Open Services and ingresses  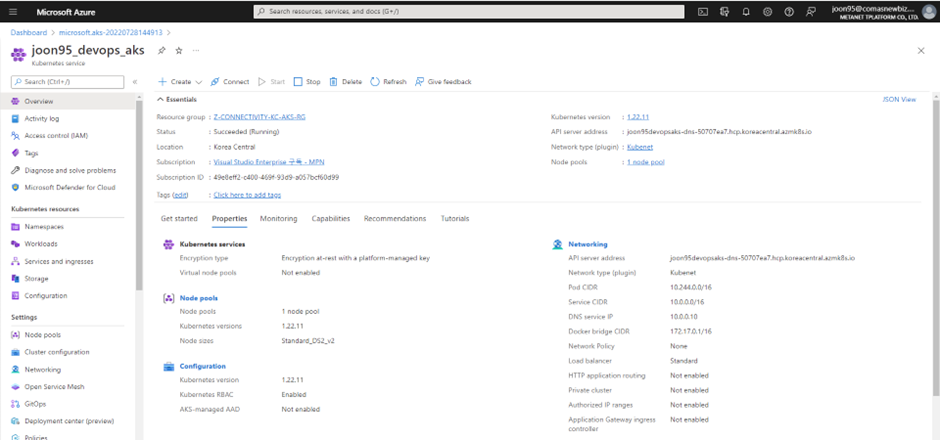click(59, 261)
